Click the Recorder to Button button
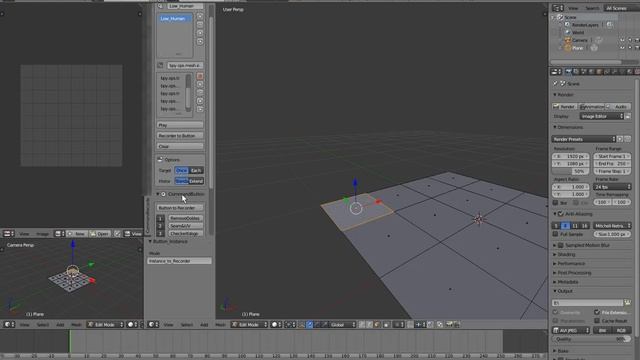This screenshot has width=640, height=360. tap(180, 136)
